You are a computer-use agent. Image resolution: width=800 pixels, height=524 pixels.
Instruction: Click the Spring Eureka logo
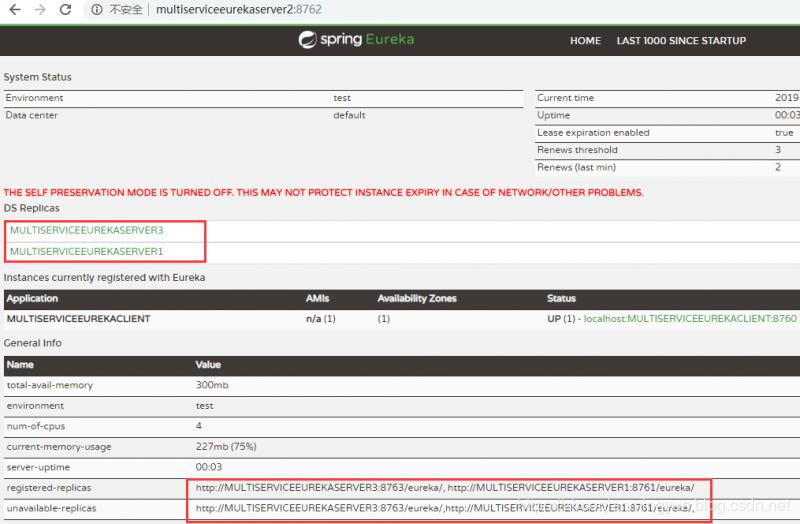point(356,39)
